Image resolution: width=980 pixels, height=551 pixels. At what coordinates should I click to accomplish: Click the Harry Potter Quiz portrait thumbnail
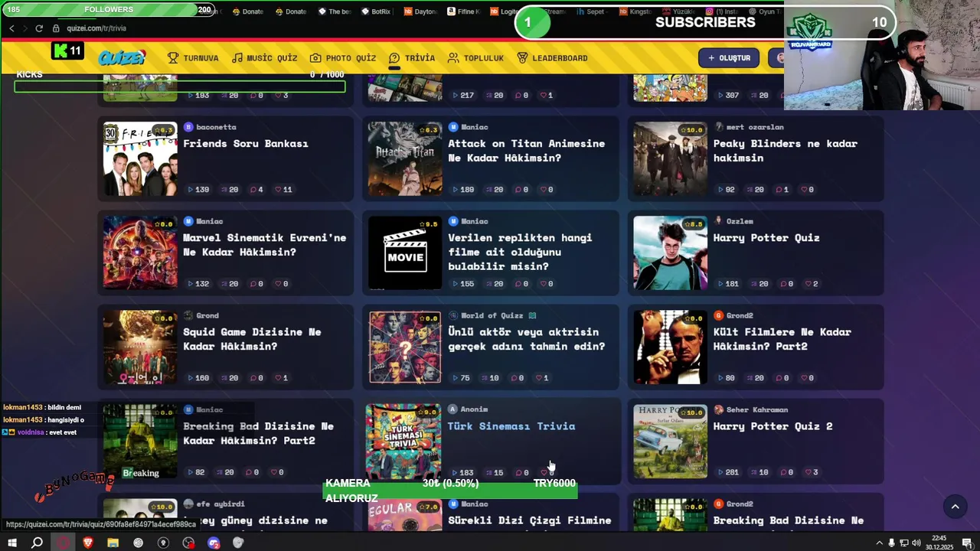click(670, 253)
